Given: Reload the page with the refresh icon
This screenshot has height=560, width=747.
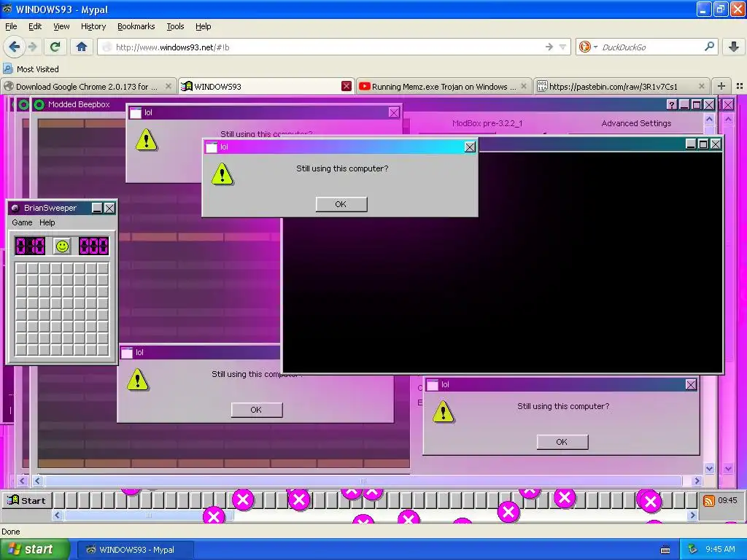Looking at the screenshot, I should [55, 47].
